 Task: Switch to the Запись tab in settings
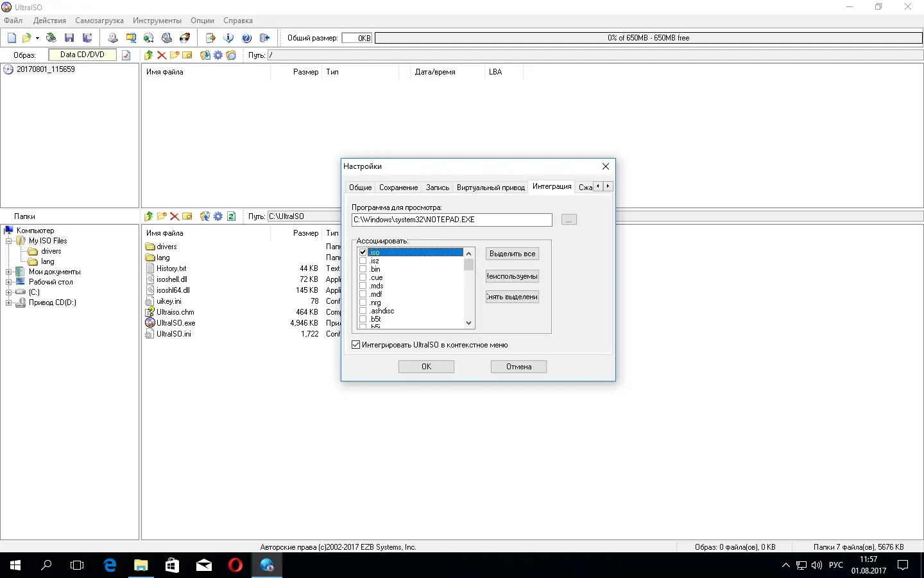click(x=437, y=187)
